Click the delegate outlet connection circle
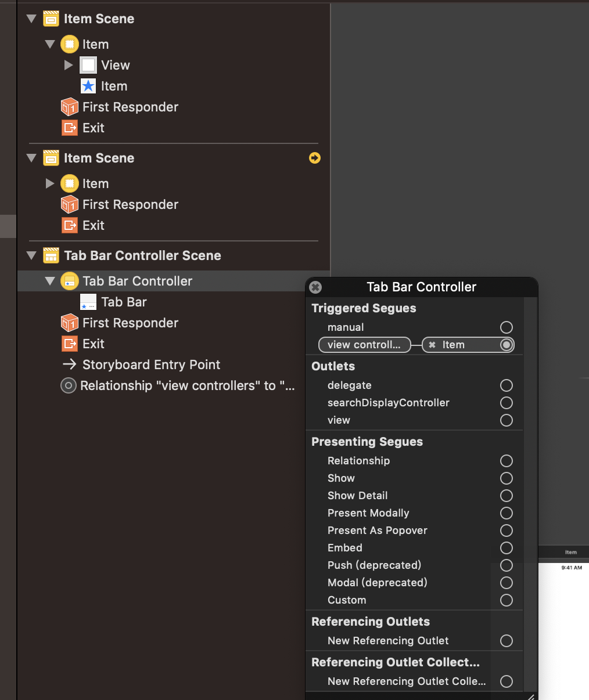 pyautogui.click(x=507, y=385)
